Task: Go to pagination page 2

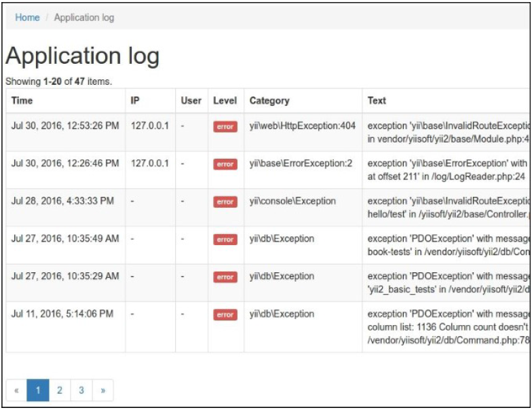Action: tap(60, 390)
